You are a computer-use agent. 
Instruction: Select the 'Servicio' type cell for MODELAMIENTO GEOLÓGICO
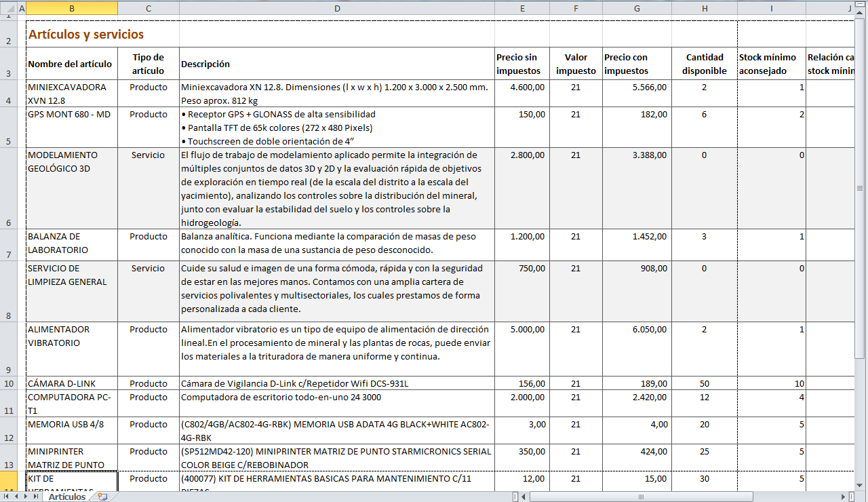click(x=149, y=189)
